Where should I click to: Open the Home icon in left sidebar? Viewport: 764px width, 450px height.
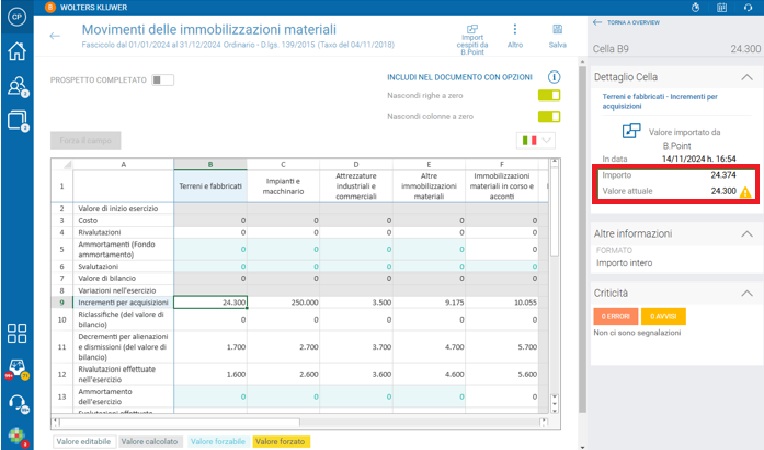[17, 51]
